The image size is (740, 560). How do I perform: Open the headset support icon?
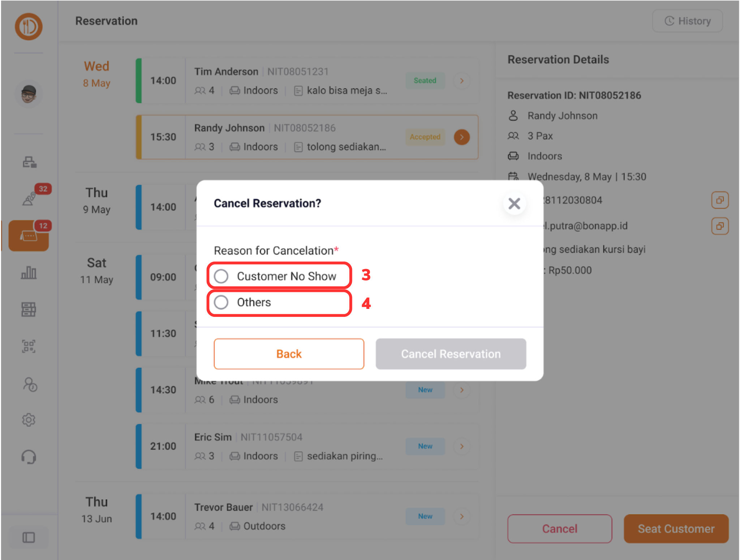pos(29,457)
